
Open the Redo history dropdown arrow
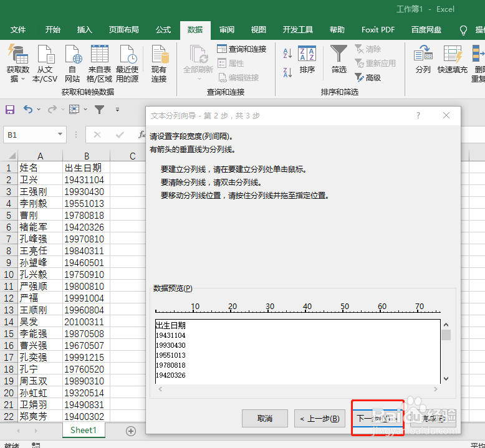click(x=63, y=109)
